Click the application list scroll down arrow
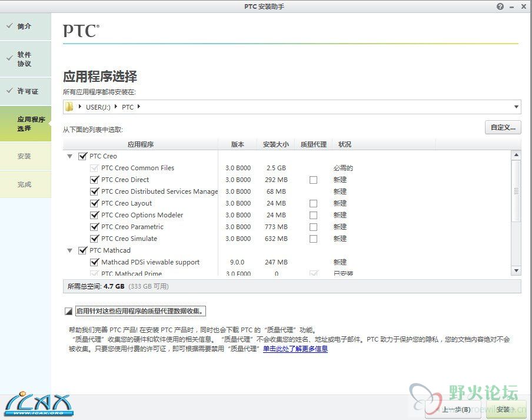 pos(516,270)
